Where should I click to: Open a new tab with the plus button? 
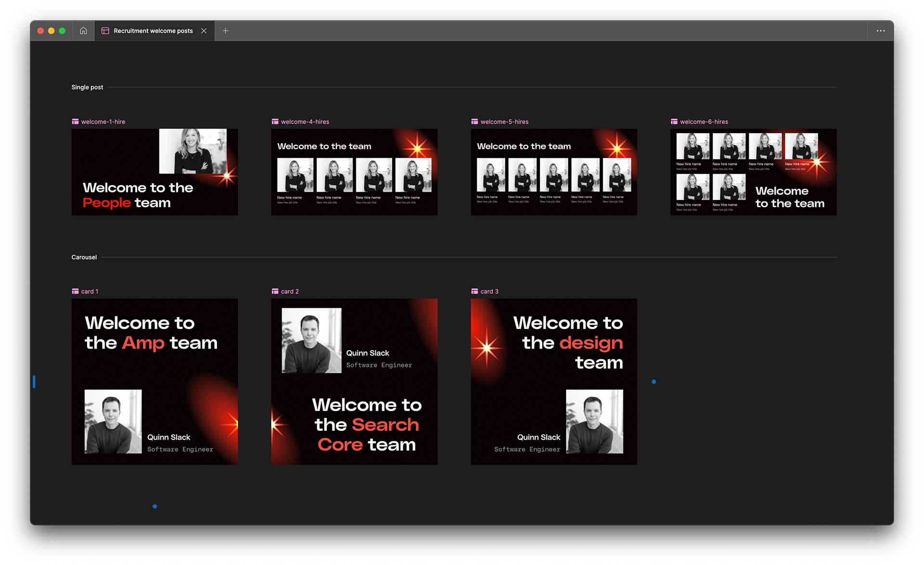tap(225, 30)
